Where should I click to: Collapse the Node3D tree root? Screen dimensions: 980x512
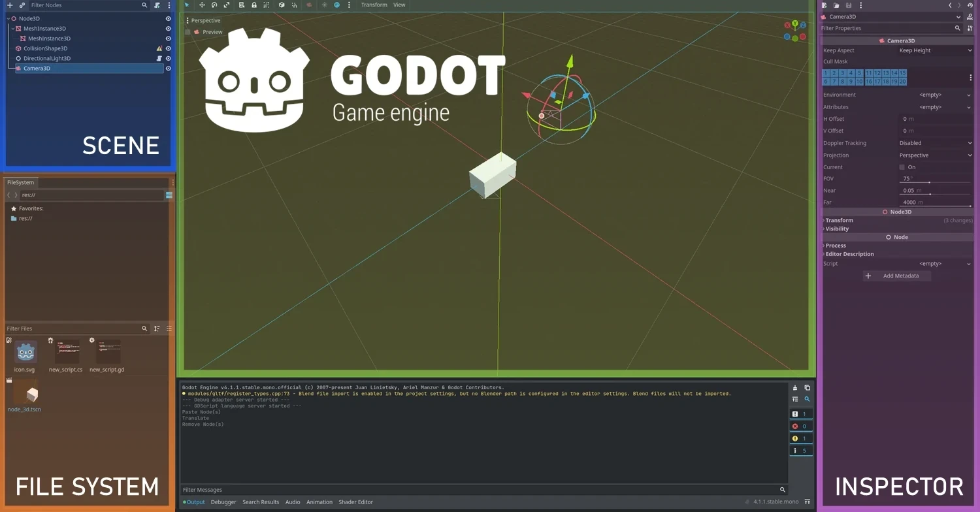click(x=8, y=19)
